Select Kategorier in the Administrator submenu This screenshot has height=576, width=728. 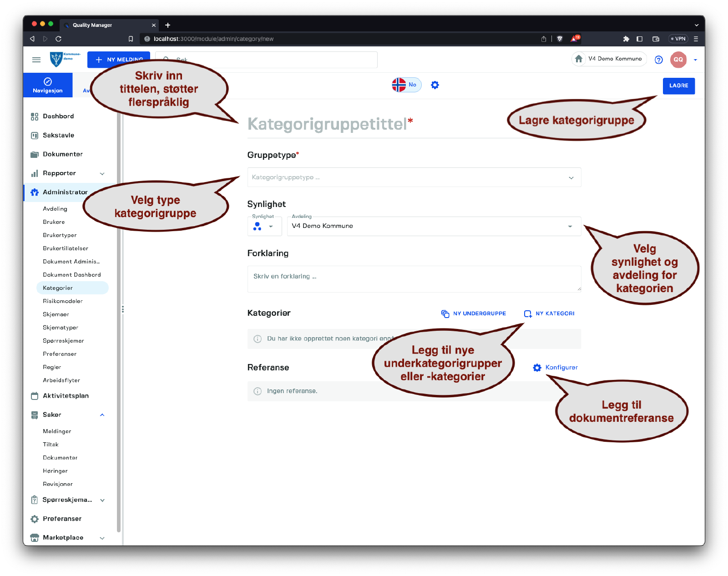click(x=58, y=288)
